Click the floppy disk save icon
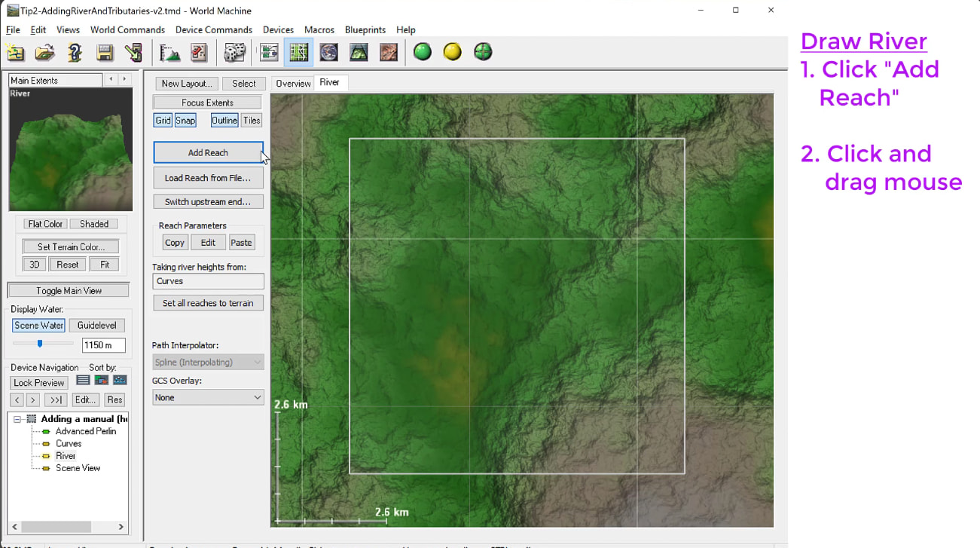Viewport: 980px width, 548px height. (x=105, y=53)
